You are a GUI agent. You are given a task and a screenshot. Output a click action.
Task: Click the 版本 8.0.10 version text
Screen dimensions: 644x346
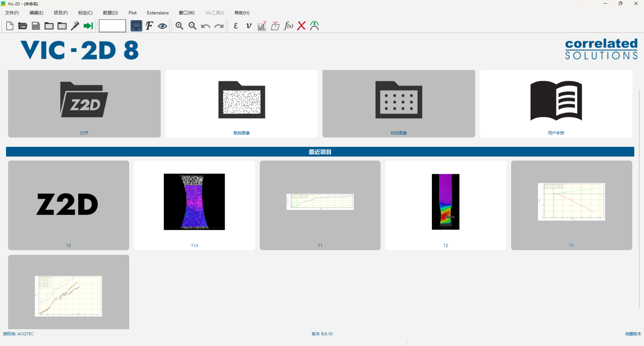322,334
